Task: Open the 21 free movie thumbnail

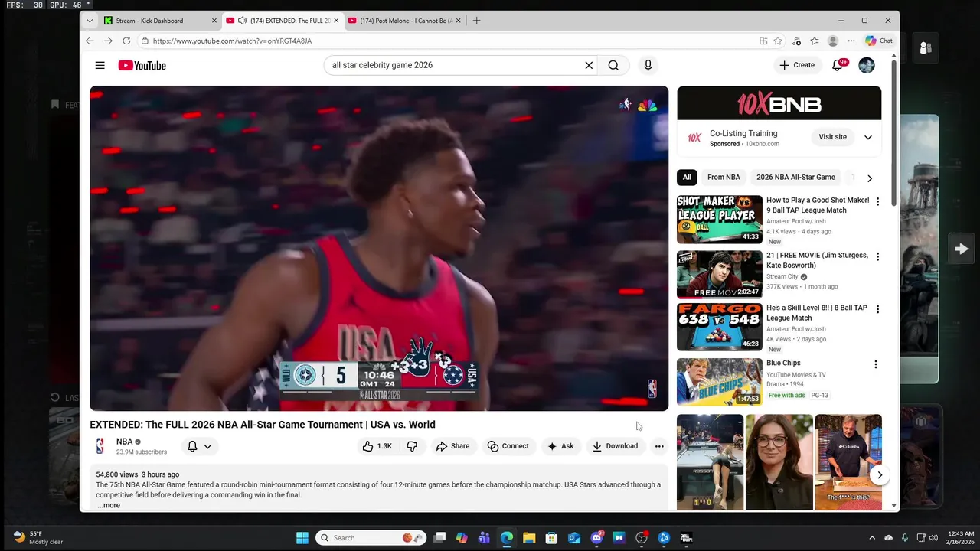Action: [x=720, y=274]
